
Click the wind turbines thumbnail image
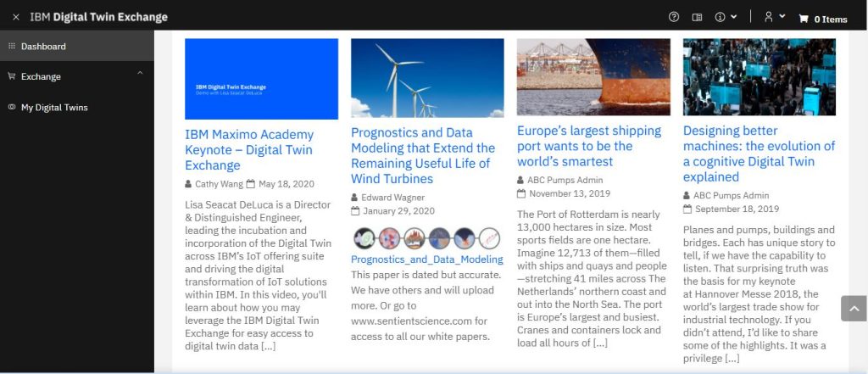point(427,78)
